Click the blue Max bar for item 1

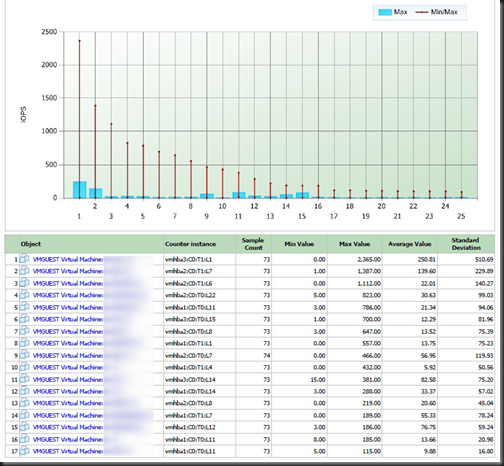79,190
